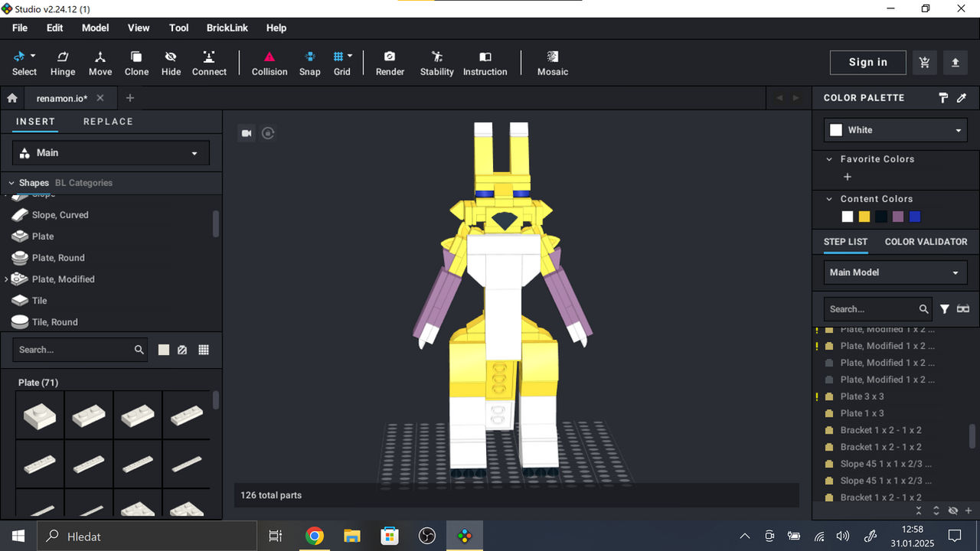The height and width of the screenshot is (551, 980).
Task: Toggle Collision detection
Action: [x=269, y=63]
